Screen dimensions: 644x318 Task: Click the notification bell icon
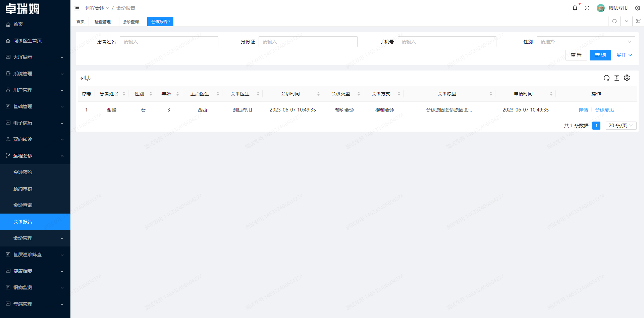575,8
